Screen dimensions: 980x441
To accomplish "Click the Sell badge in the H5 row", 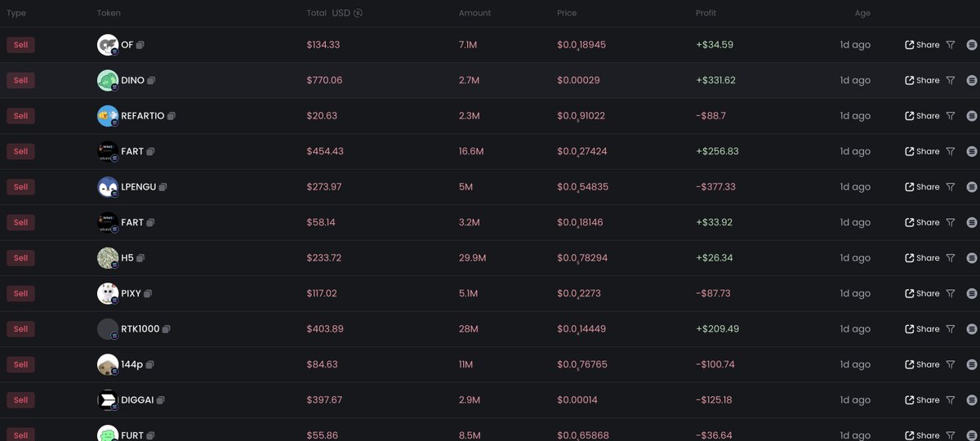I will point(20,258).
